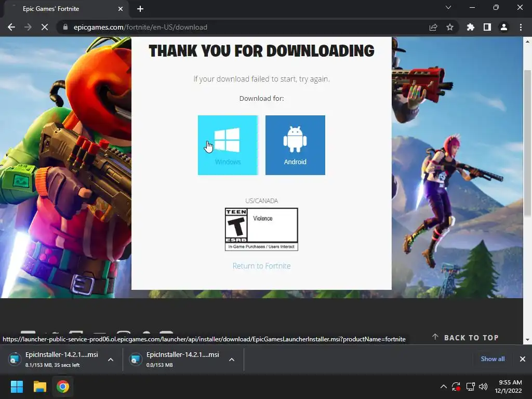Download Fortnite for Windows tile
The height and width of the screenshot is (399, 532).
pyautogui.click(x=228, y=145)
